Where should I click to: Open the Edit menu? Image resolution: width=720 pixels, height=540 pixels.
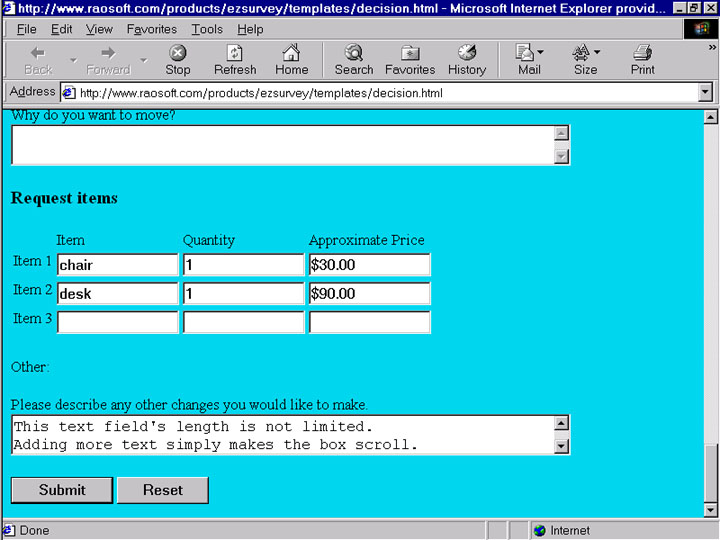point(61,29)
